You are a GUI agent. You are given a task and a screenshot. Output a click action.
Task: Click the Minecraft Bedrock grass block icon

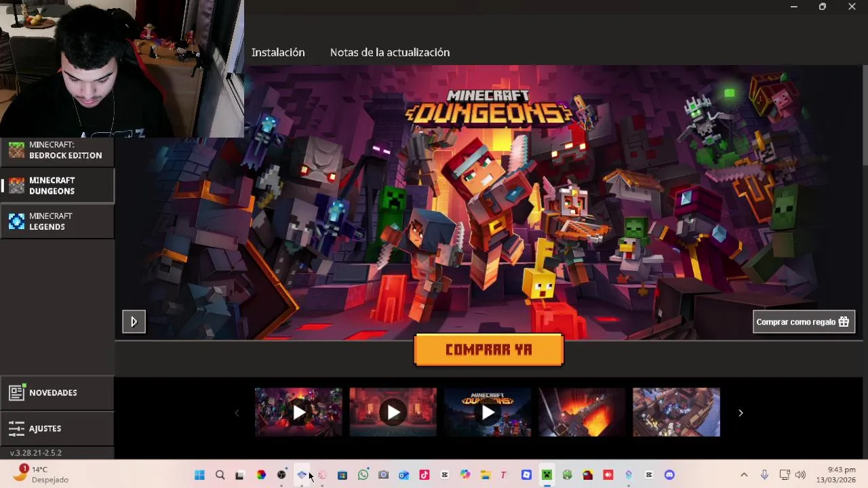tap(16, 150)
